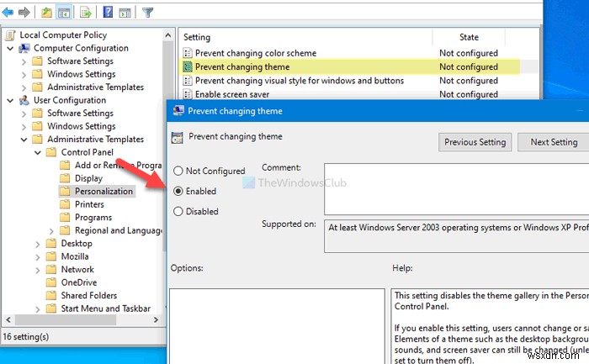Screen dimensions: 589x364
Task: Click the Filter funnel toolbar icon
Action: [147, 13]
